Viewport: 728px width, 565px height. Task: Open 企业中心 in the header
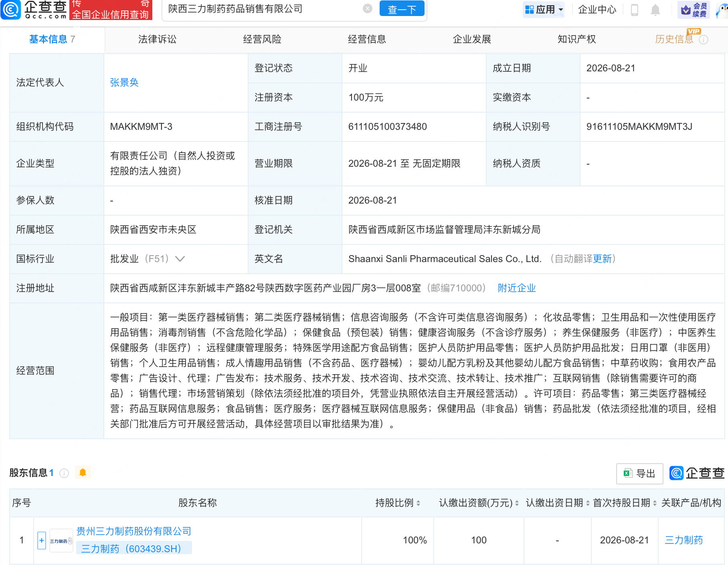(597, 10)
